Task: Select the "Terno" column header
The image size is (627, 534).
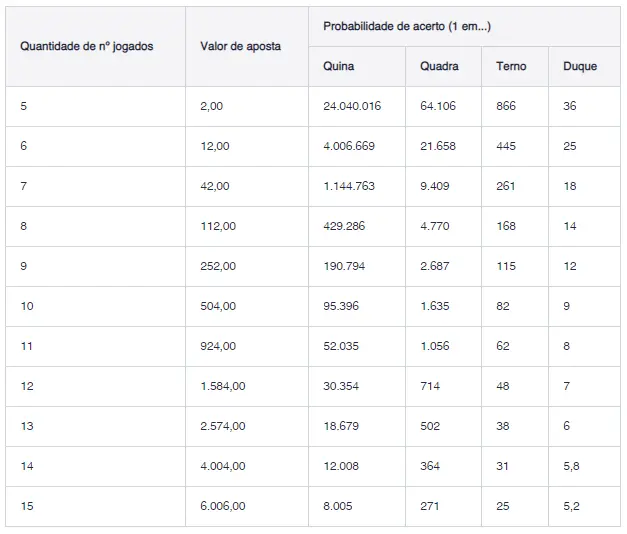Action: coord(511,66)
